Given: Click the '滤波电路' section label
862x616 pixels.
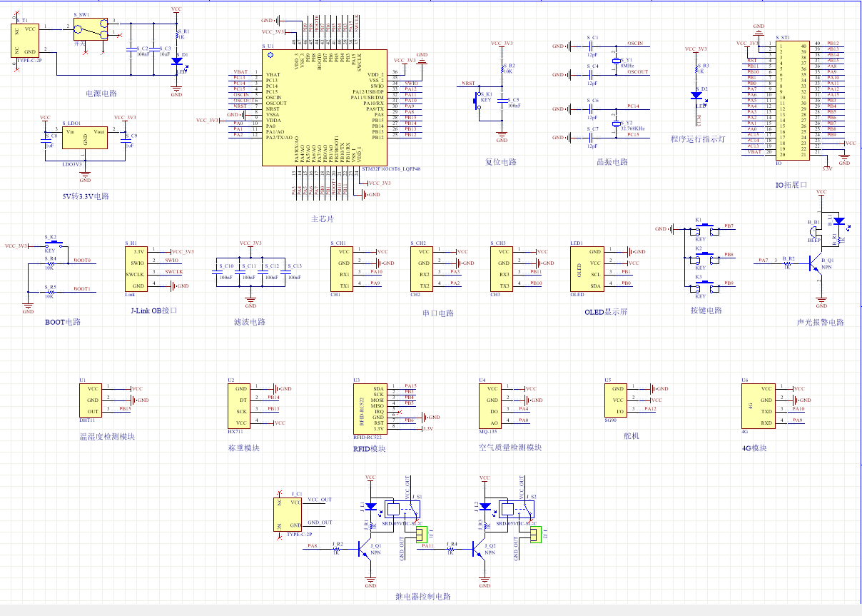Looking at the screenshot, I should (x=250, y=322).
